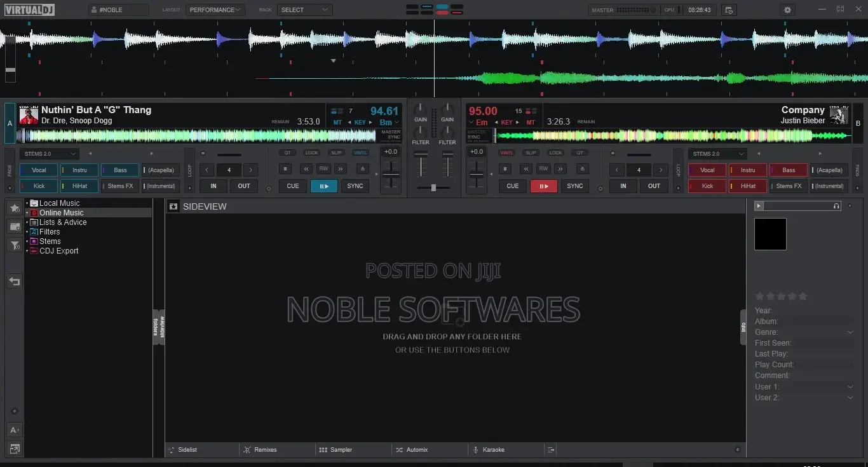Screen dimensions: 868x467
Task: Halve the loop length on deck A
Action: [207, 170]
